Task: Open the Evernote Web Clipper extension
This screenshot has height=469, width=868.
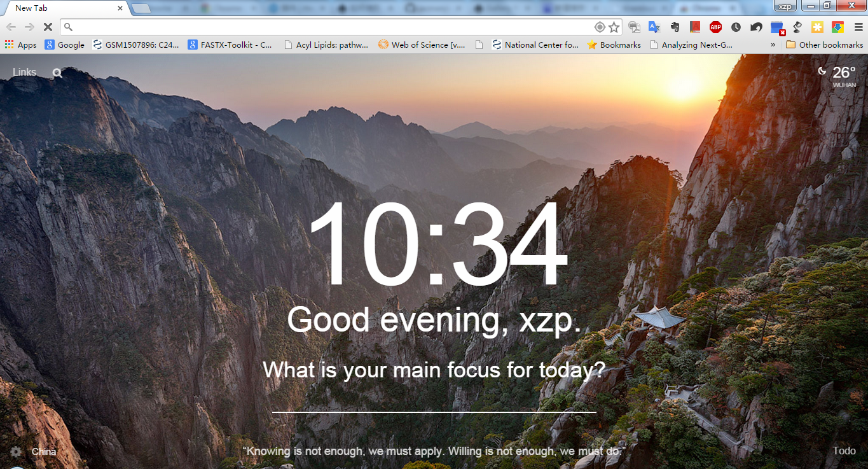Action: click(675, 27)
